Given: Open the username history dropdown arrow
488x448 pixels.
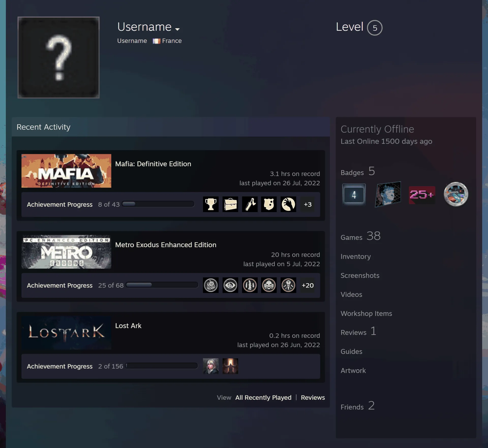Looking at the screenshot, I should pos(177,29).
